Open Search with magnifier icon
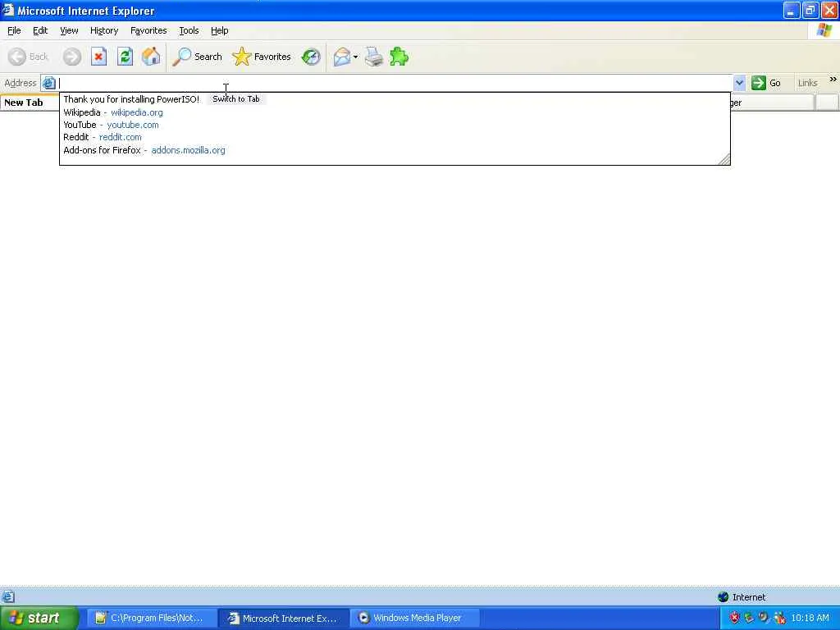The width and height of the screenshot is (840, 630). pyautogui.click(x=197, y=57)
